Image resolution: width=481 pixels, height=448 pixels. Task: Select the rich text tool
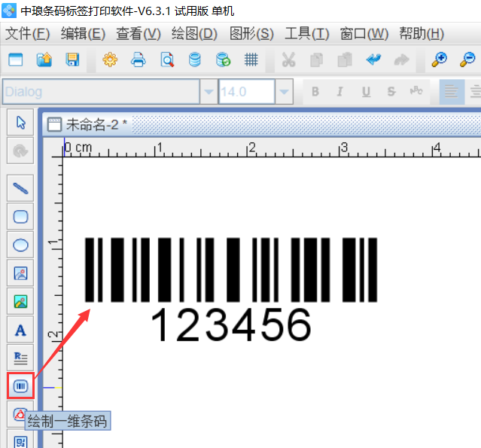tap(20, 358)
